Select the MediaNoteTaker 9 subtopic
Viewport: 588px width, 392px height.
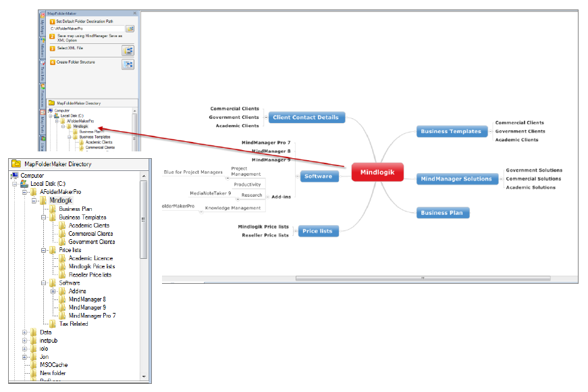pos(210,193)
